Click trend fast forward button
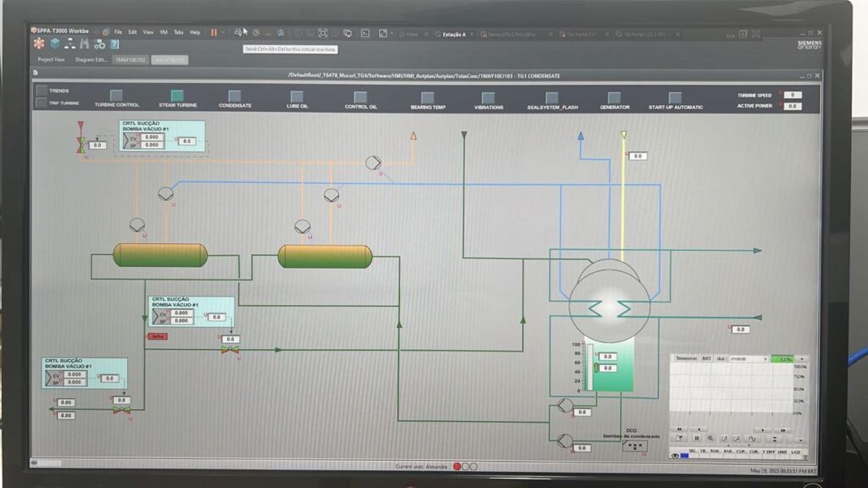The width and height of the screenshot is (868, 488). coord(782,430)
